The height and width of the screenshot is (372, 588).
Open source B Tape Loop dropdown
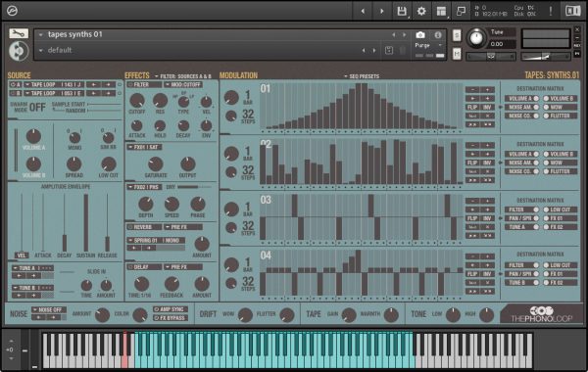[x=54, y=93]
